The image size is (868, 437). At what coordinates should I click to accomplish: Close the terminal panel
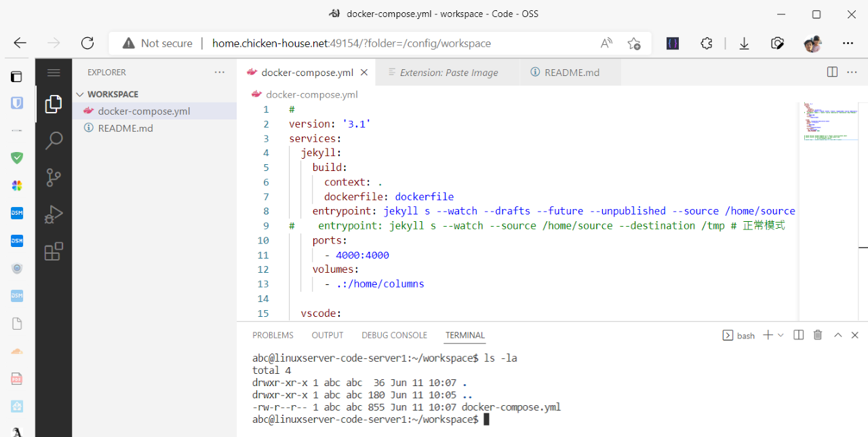pos(855,335)
